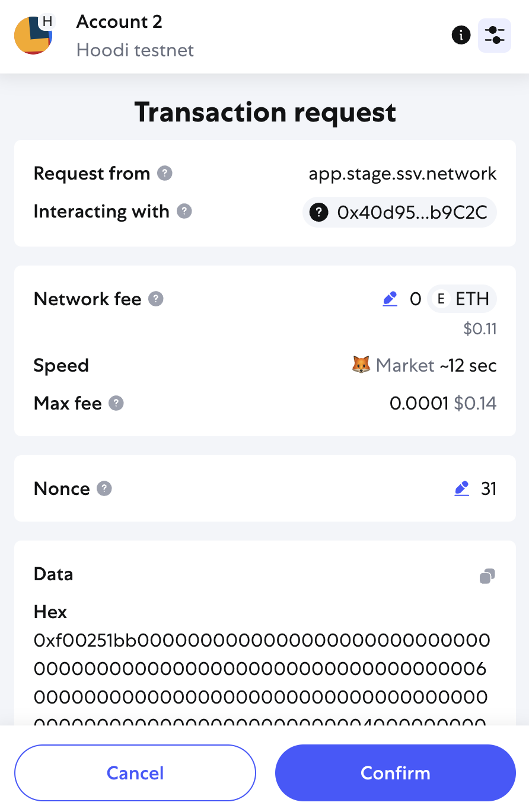This screenshot has width=529, height=812.
Task: Click the MetaMask fox Market speed icon
Action: [x=361, y=365]
